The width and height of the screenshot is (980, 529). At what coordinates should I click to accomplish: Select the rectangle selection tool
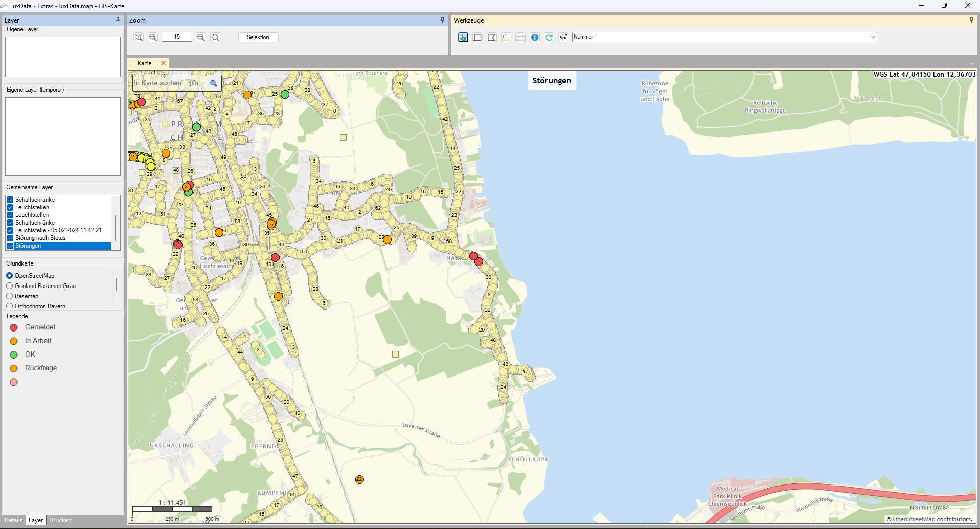coord(477,37)
